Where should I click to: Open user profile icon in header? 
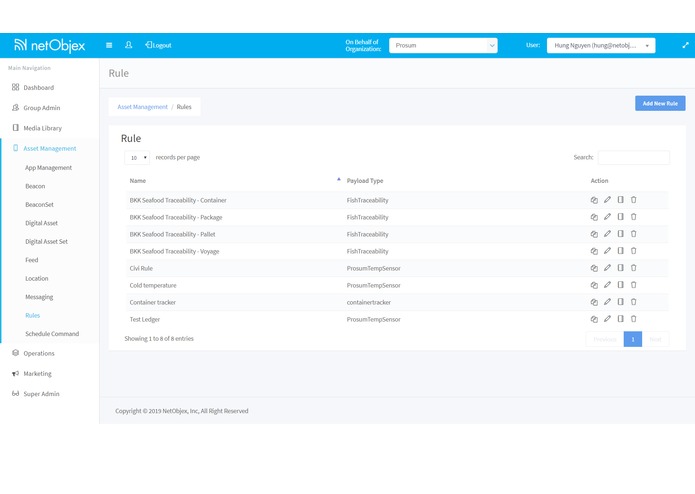(x=129, y=45)
